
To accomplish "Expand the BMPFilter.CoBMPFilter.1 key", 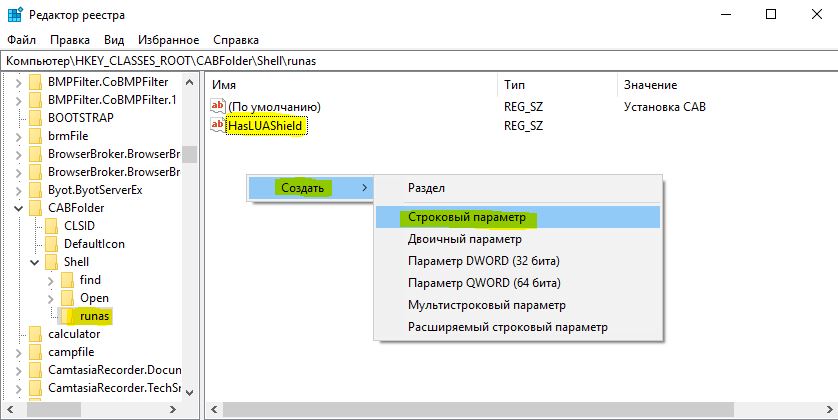I will point(19,100).
